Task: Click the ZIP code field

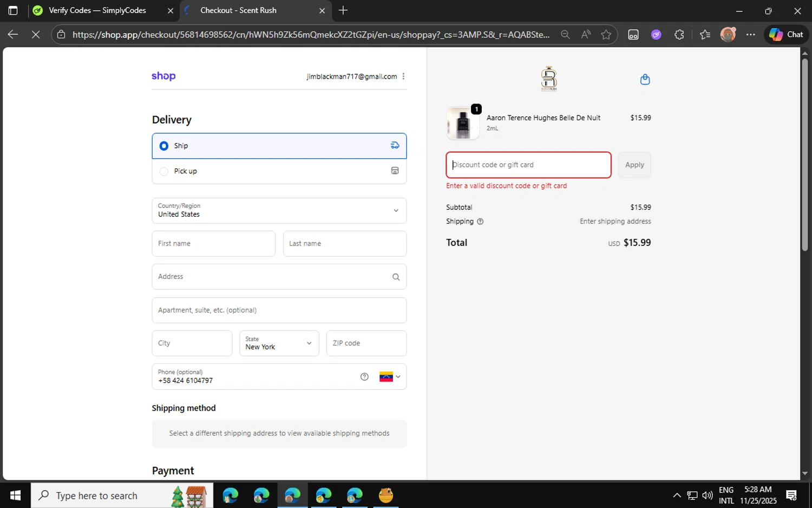Action: (366, 343)
